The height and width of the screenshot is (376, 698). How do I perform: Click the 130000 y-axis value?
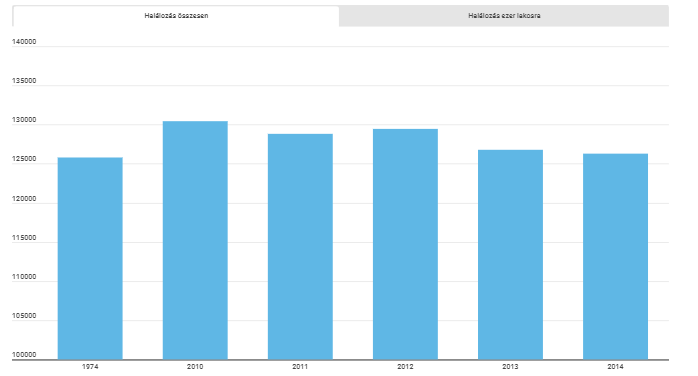pyautogui.click(x=24, y=120)
